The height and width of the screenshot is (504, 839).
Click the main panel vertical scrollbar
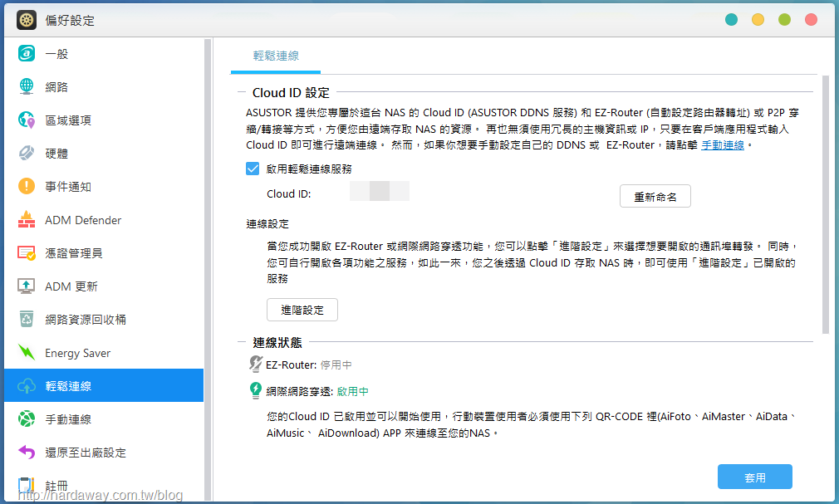826,204
